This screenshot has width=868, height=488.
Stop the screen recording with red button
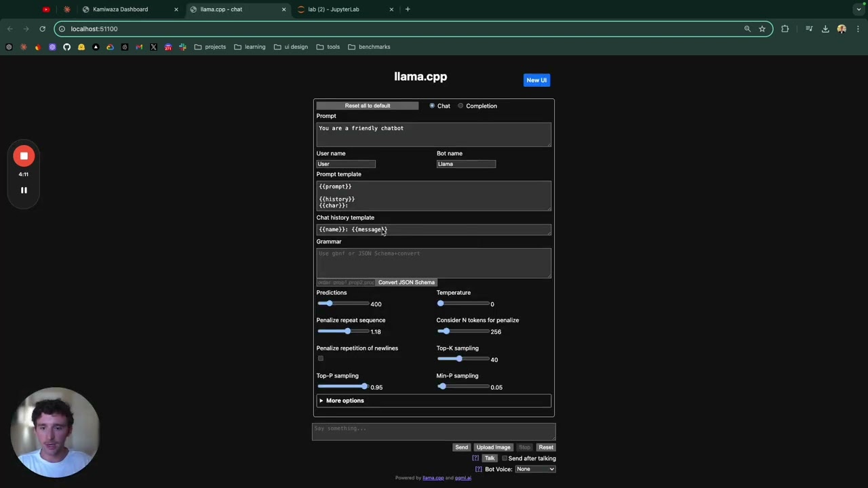pos(24,156)
